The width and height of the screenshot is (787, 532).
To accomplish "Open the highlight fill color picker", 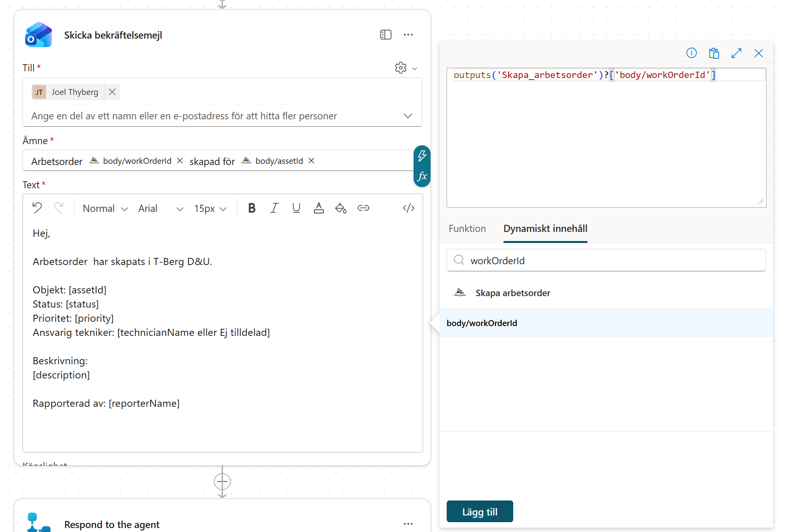I will pos(341,208).
